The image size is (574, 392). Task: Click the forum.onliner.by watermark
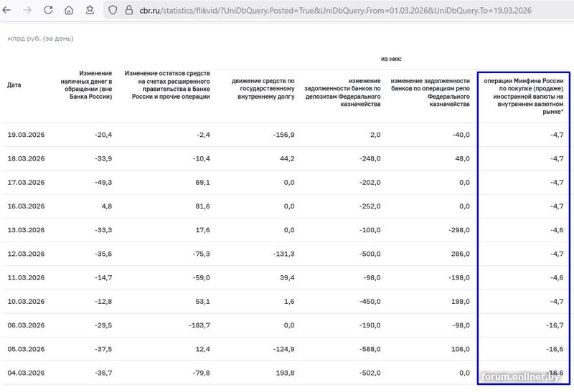pos(520,377)
